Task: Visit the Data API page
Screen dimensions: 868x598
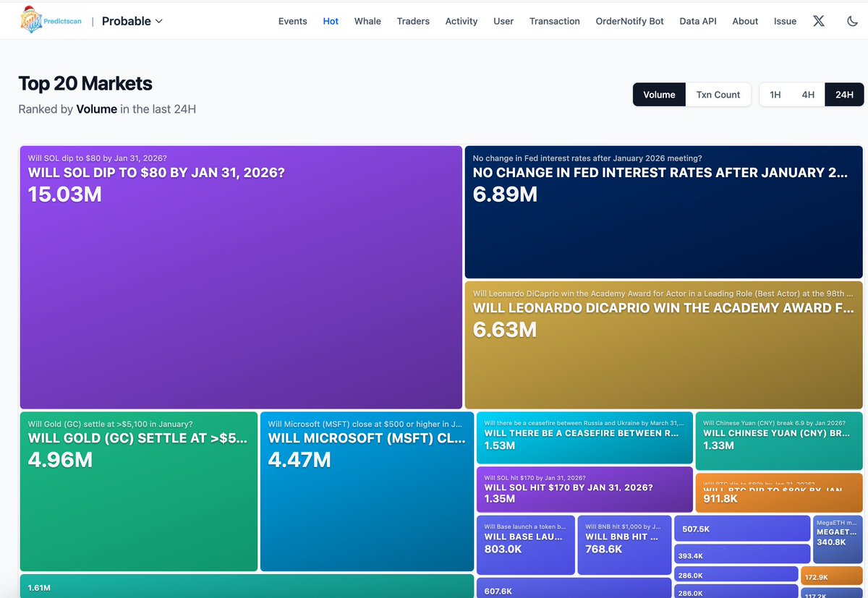Action: (698, 21)
